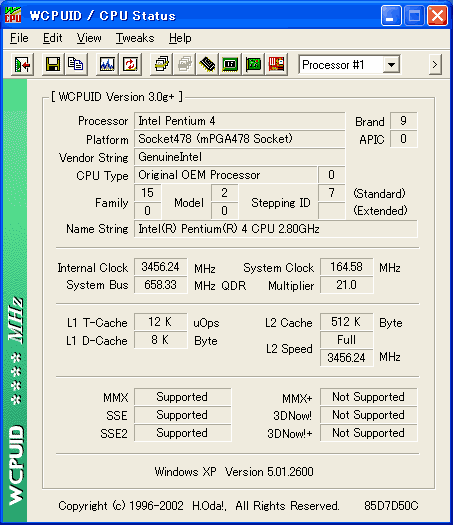Open the Help menu
The image size is (453, 525).
[x=180, y=38]
